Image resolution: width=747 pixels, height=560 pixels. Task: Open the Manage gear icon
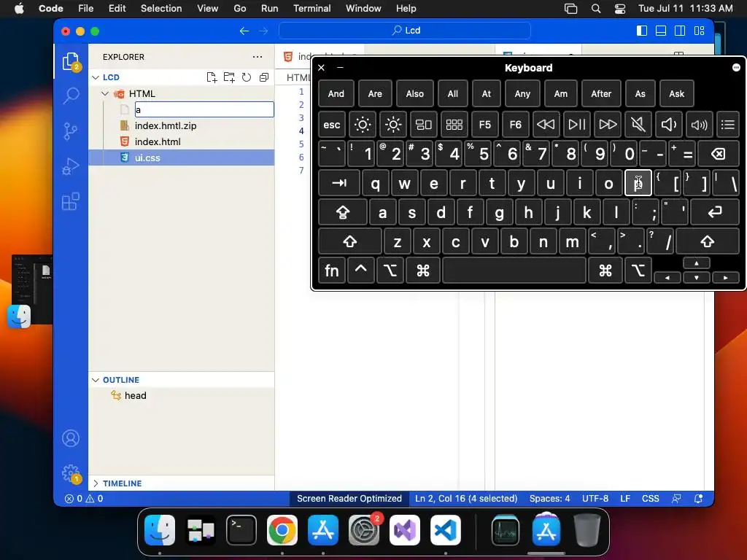click(x=71, y=474)
